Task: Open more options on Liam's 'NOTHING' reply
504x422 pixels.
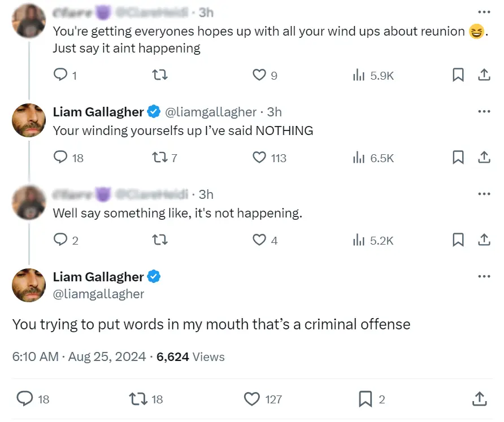Action: (484, 111)
